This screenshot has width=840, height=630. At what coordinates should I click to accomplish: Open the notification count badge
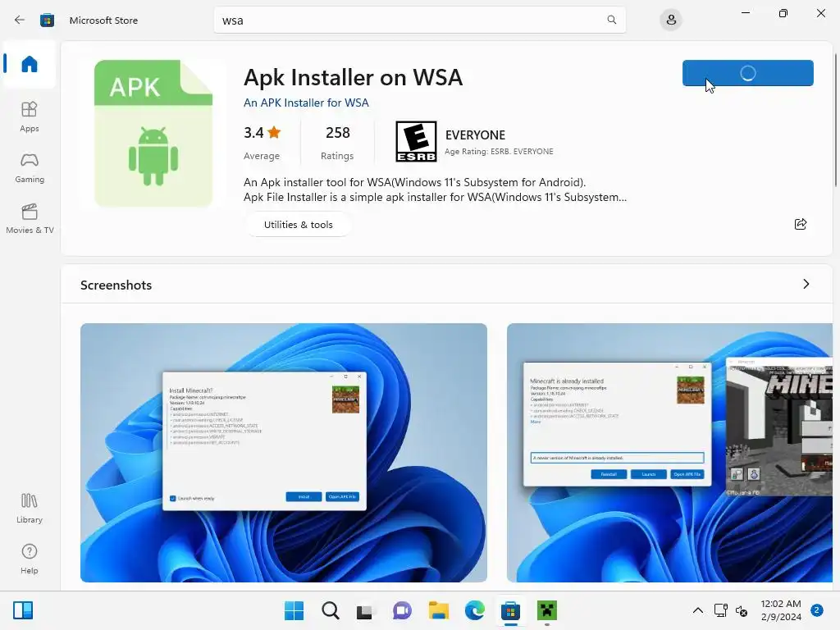click(817, 610)
